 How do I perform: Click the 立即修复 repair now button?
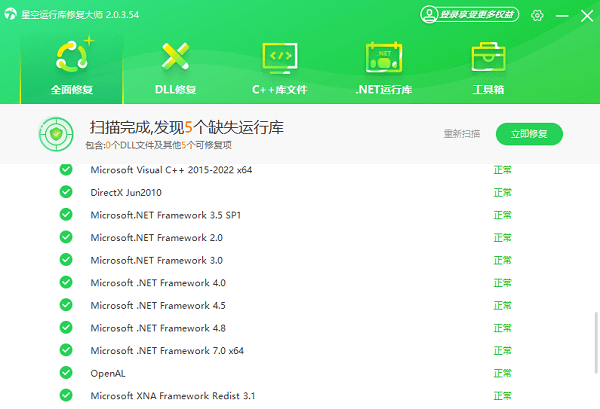click(x=529, y=134)
